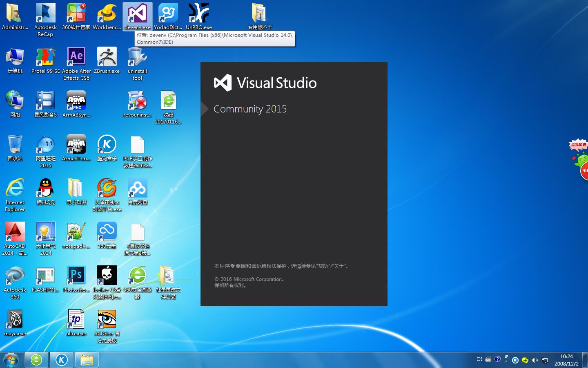This screenshot has height=368, width=588.
Task: Select the 天正电气 2014 desktop shortcut
Action: [46, 239]
